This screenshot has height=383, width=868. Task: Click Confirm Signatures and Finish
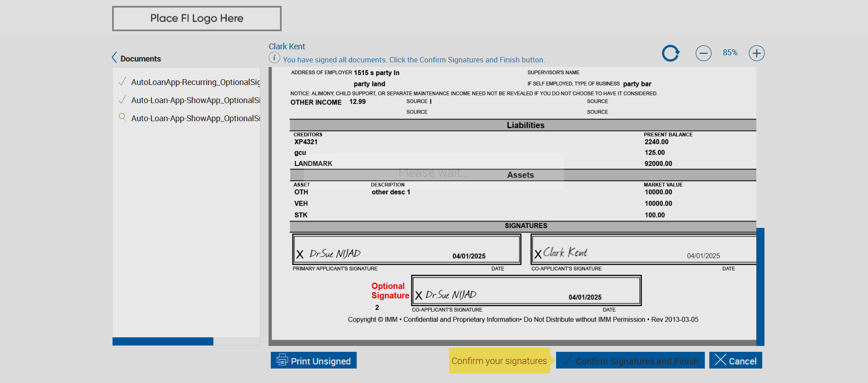(630, 360)
